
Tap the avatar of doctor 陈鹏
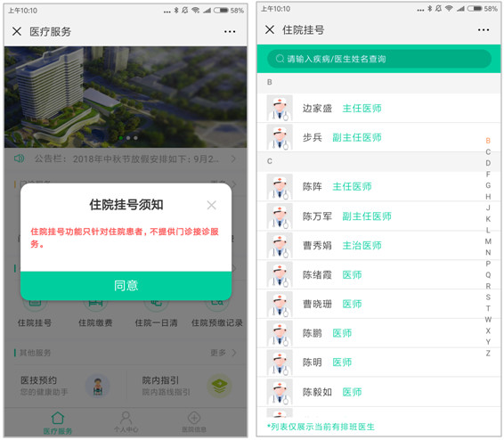[280, 333]
